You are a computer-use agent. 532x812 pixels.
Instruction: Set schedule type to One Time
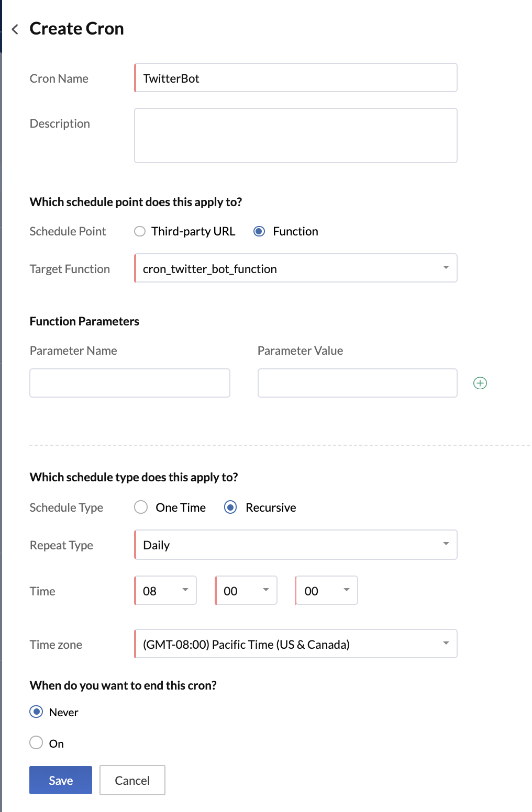141,507
